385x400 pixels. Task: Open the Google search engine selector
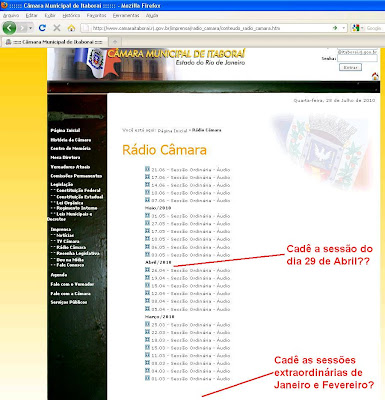[x=357, y=28]
